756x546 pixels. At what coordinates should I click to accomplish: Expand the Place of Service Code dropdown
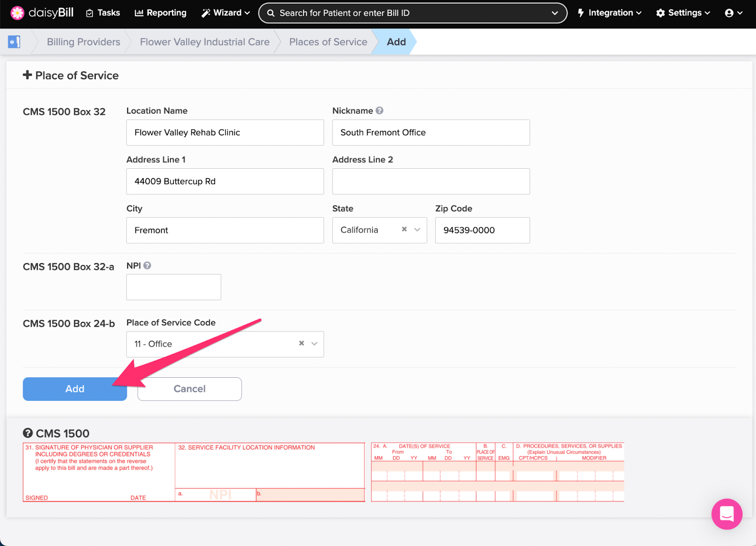tap(314, 344)
